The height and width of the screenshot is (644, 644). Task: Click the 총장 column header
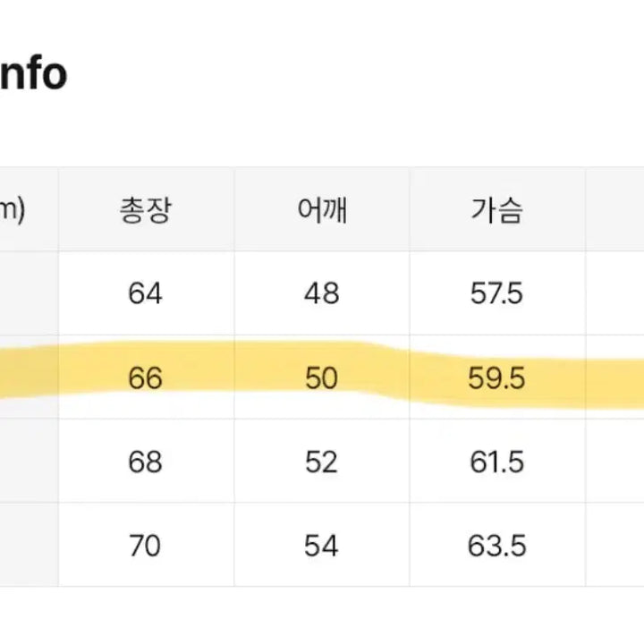[x=145, y=210]
